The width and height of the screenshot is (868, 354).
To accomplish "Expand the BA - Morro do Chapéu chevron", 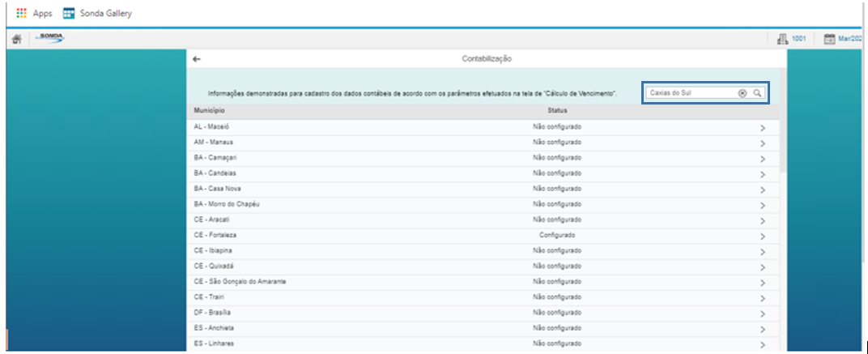I will click(762, 206).
